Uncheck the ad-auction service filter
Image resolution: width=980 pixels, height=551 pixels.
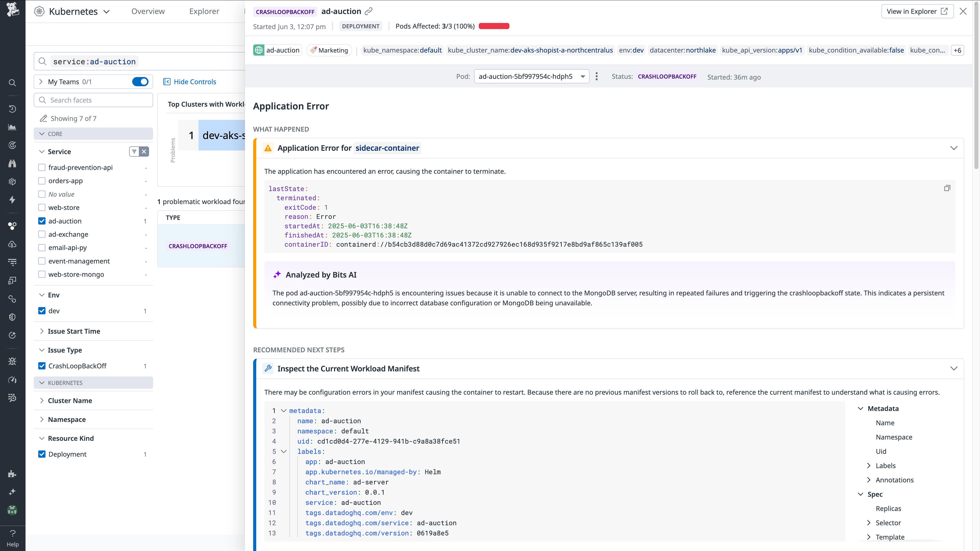pos(42,221)
